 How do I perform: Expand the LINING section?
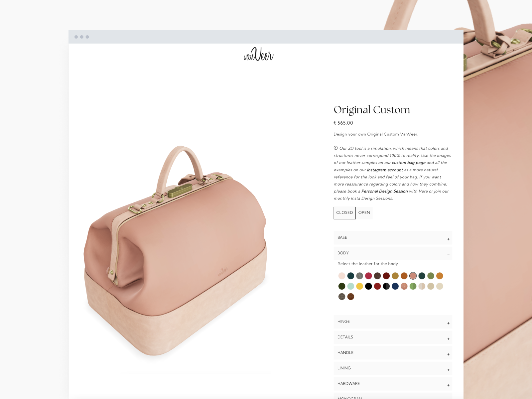[x=393, y=368]
